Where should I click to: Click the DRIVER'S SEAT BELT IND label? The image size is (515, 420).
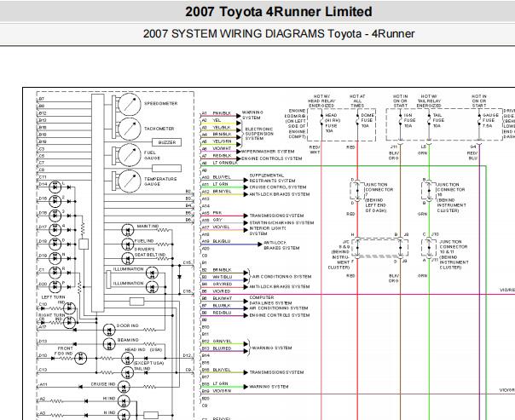[x=149, y=252]
